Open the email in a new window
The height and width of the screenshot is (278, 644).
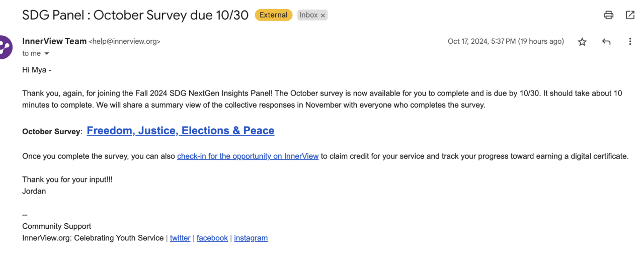(630, 15)
